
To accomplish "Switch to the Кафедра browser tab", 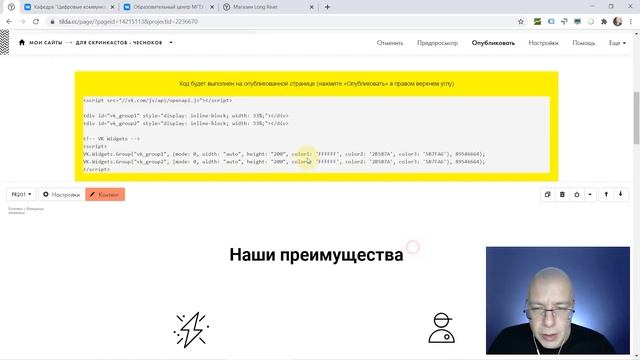I will [69, 7].
